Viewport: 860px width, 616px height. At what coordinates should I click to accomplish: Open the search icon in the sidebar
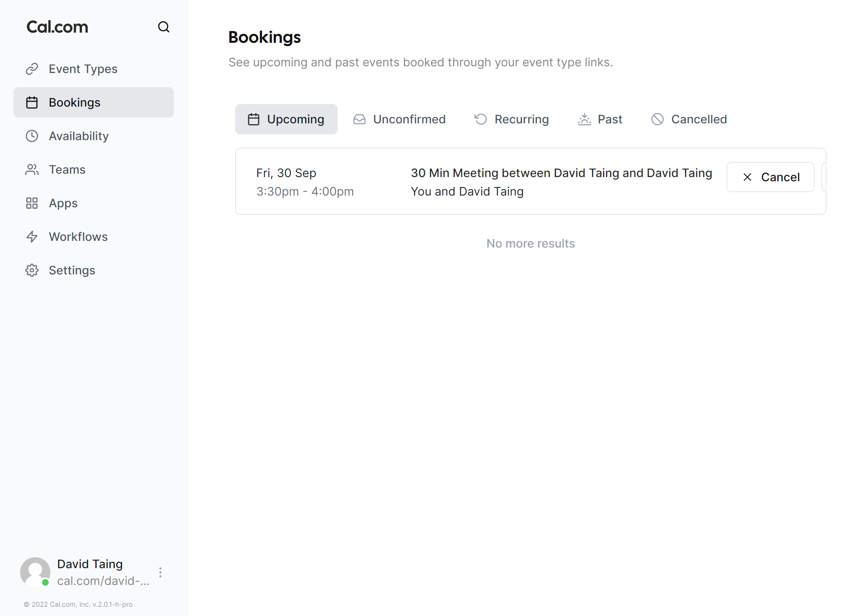click(x=164, y=27)
